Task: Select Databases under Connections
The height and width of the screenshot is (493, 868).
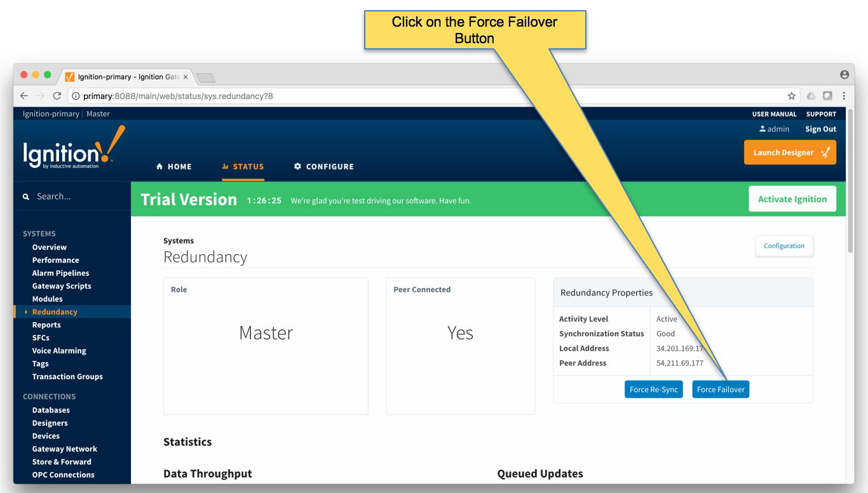Action: [x=51, y=410]
